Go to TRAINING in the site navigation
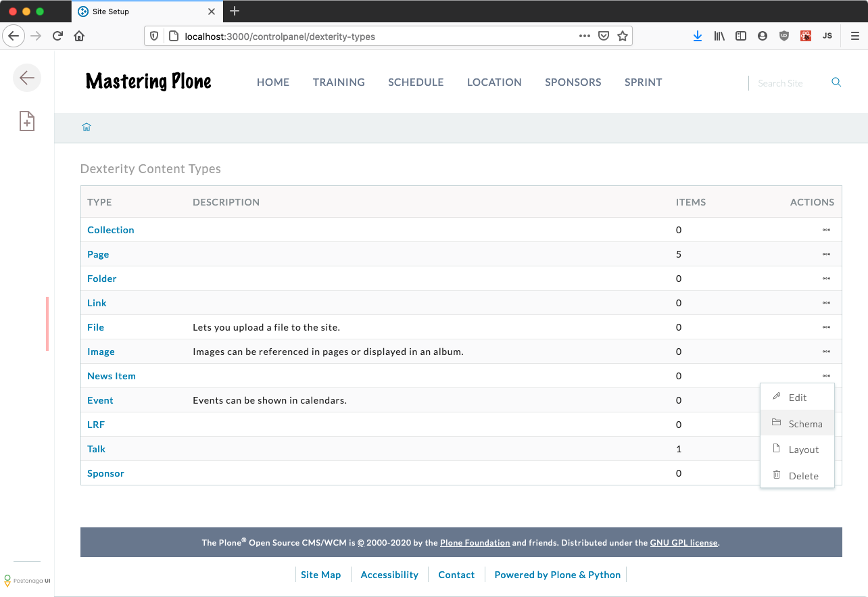The height and width of the screenshot is (597, 868). click(339, 82)
